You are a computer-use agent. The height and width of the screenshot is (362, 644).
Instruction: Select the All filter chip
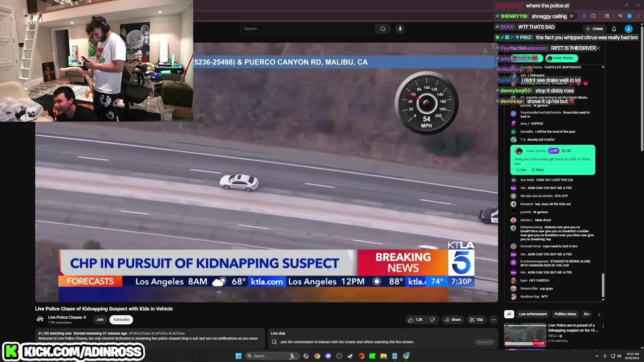[509, 314]
